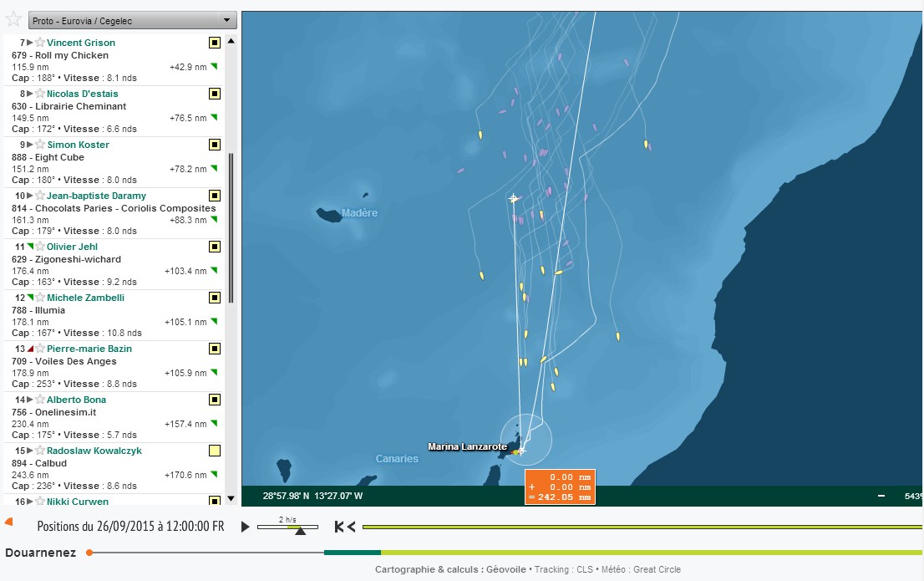Star Radoslaw Kowalczyk in the ranking
This screenshot has height=581, width=924.
tap(40, 451)
